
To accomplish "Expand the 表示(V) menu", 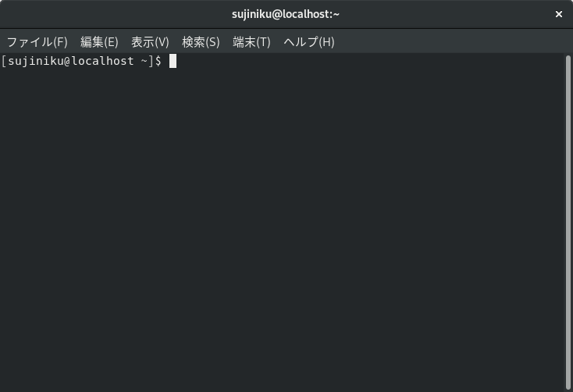I will [x=150, y=42].
